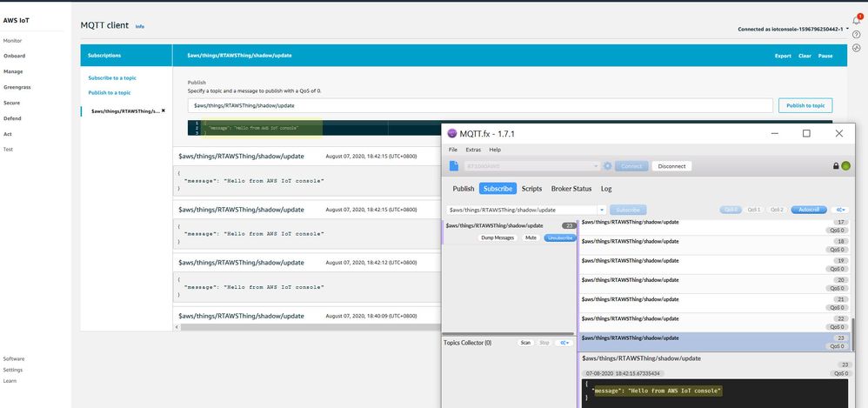Open Greengrass in AWS IoT sidebar
Image resolution: width=868 pixels, height=408 pixels.
[x=17, y=87]
